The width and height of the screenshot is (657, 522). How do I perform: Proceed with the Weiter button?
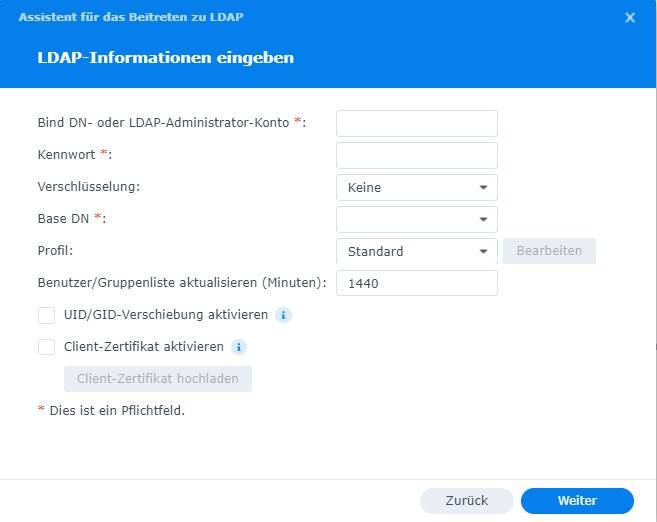(577, 501)
